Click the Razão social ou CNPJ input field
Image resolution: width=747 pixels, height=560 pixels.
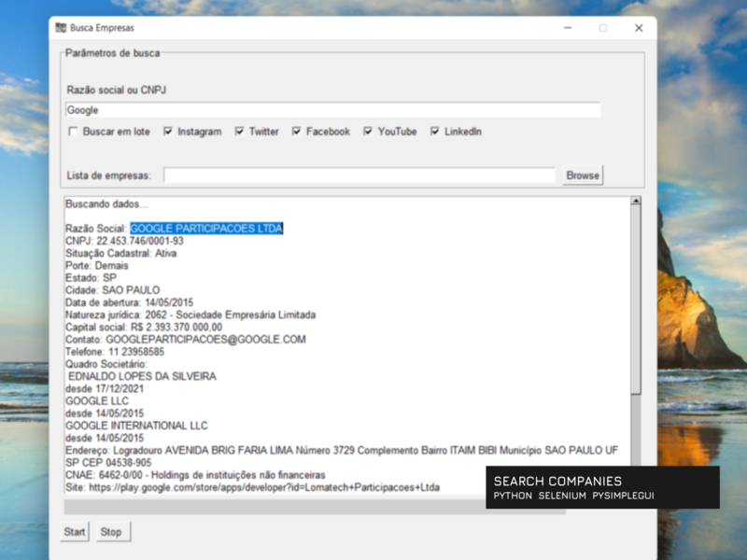pos(332,110)
